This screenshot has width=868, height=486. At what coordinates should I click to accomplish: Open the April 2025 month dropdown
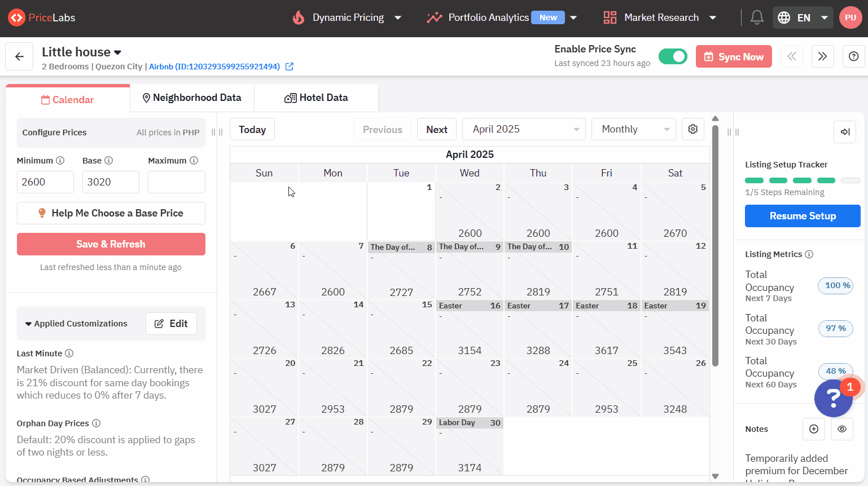524,129
